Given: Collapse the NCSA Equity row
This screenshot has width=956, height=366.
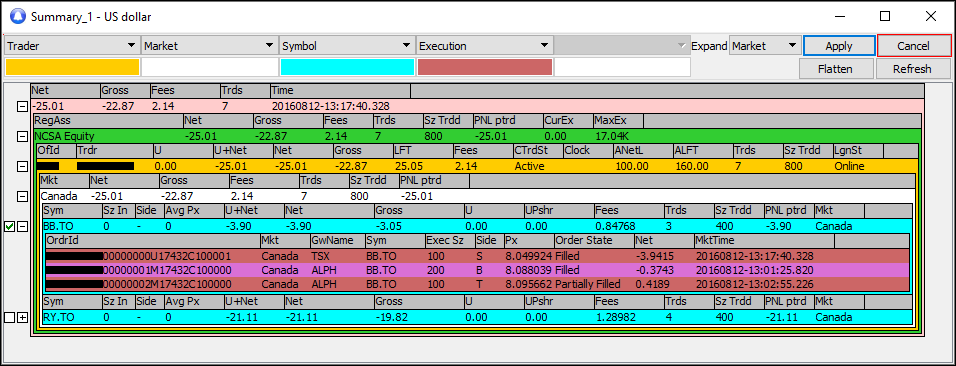Looking at the screenshot, I should coord(23,136).
